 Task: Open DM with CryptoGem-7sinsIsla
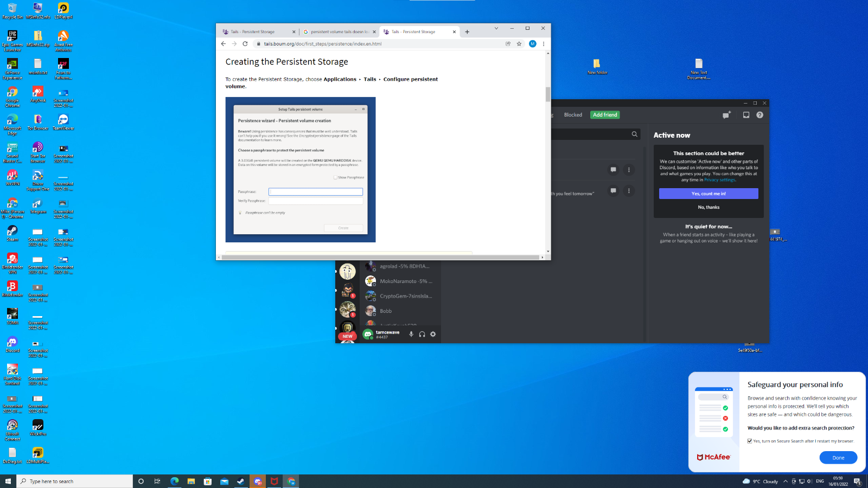[x=401, y=296]
